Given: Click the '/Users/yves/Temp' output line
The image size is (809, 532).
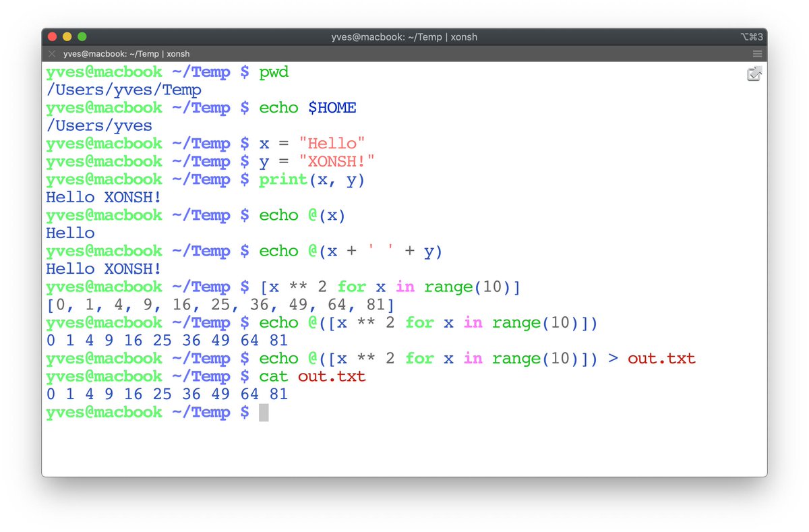Looking at the screenshot, I should click(123, 90).
